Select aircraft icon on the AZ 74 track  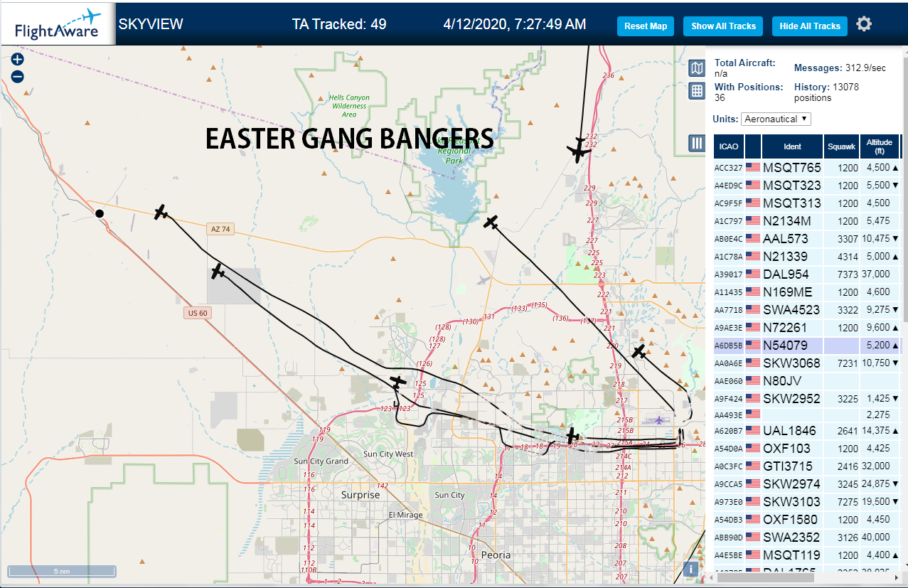[x=161, y=212]
